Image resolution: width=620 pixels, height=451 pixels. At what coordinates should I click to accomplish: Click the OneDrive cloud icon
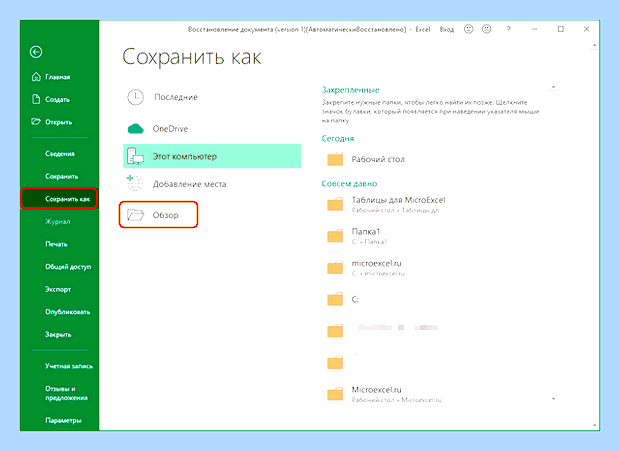(136, 129)
